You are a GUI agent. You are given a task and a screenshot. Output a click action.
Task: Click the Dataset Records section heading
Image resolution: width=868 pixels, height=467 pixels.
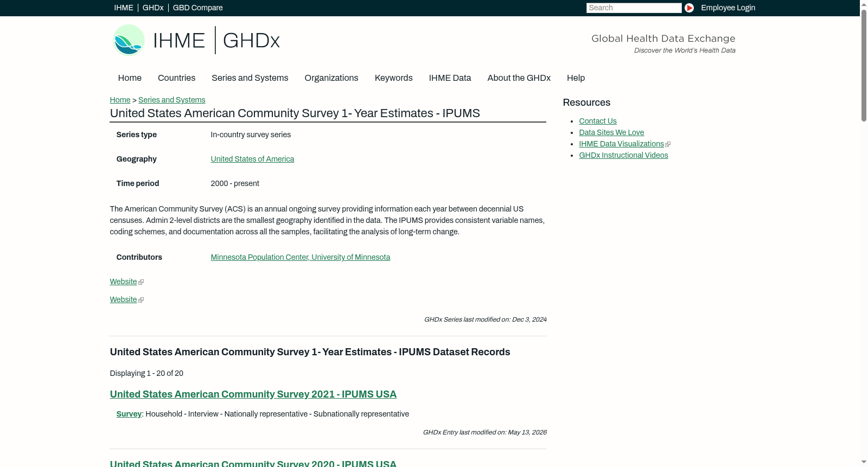(310, 352)
